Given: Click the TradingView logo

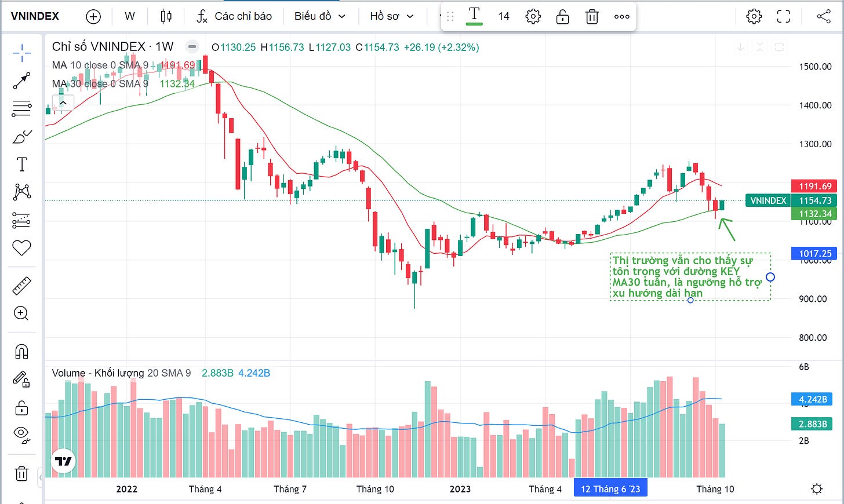Looking at the screenshot, I should pos(63,461).
